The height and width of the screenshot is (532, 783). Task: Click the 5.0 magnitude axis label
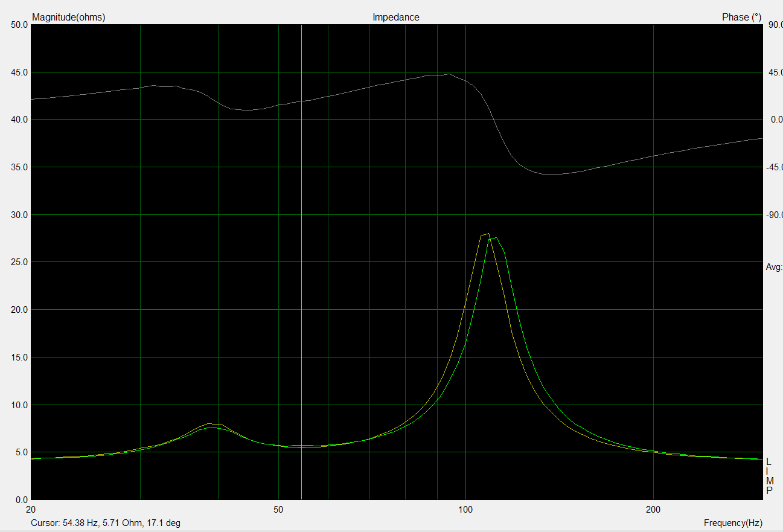pyautogui.click(x=21, y=452)
